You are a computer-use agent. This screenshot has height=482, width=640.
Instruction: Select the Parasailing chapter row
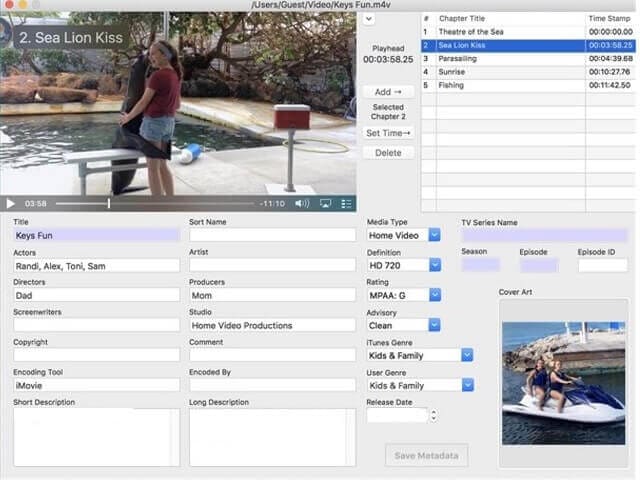(x=528, y=59)
